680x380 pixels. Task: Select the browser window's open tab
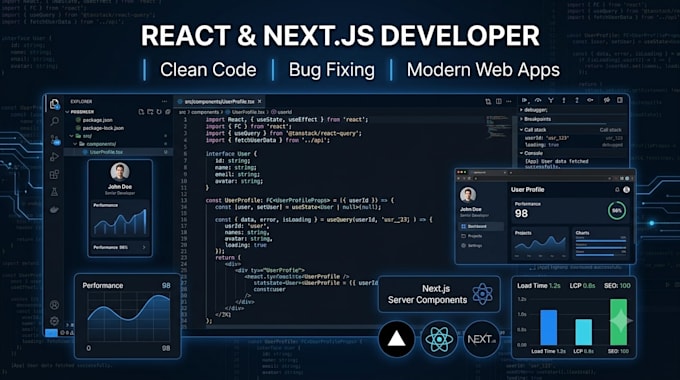coord(489,173)
